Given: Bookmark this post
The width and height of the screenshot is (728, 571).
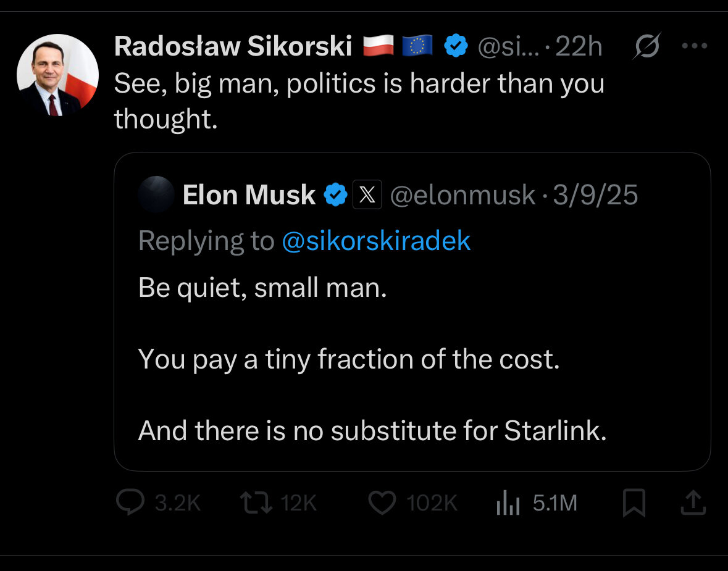Looking at the screenshot, I should point(634,503).
